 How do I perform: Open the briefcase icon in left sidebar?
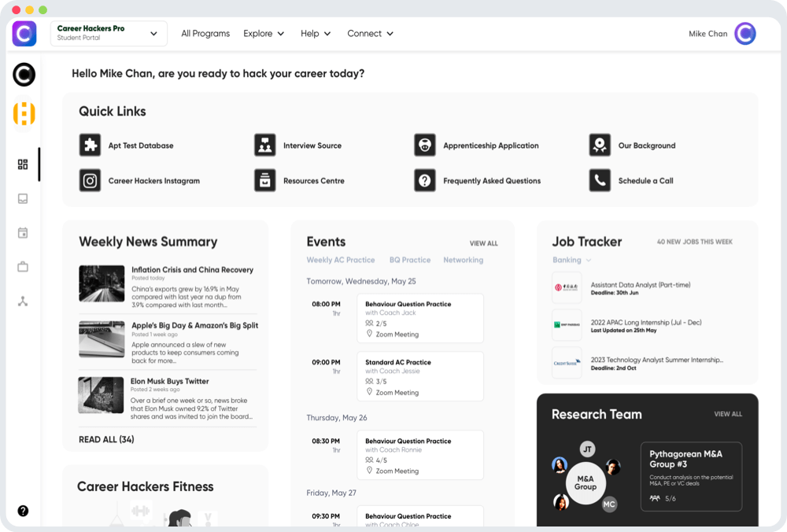point(23,267)
